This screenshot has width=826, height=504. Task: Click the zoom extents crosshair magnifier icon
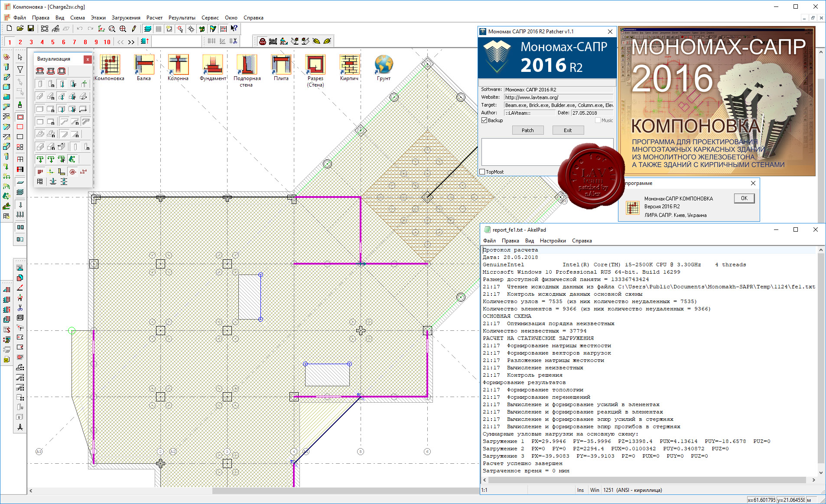click(123, 29)
